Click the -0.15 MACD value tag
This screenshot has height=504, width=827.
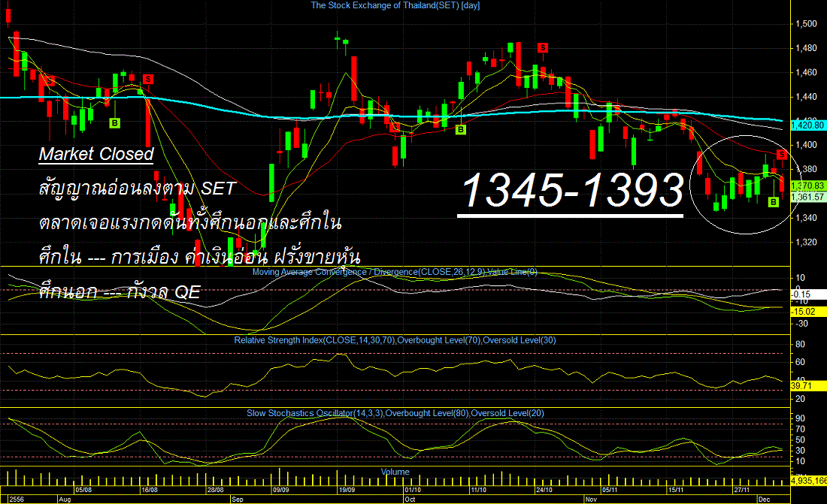coord(807,294)
